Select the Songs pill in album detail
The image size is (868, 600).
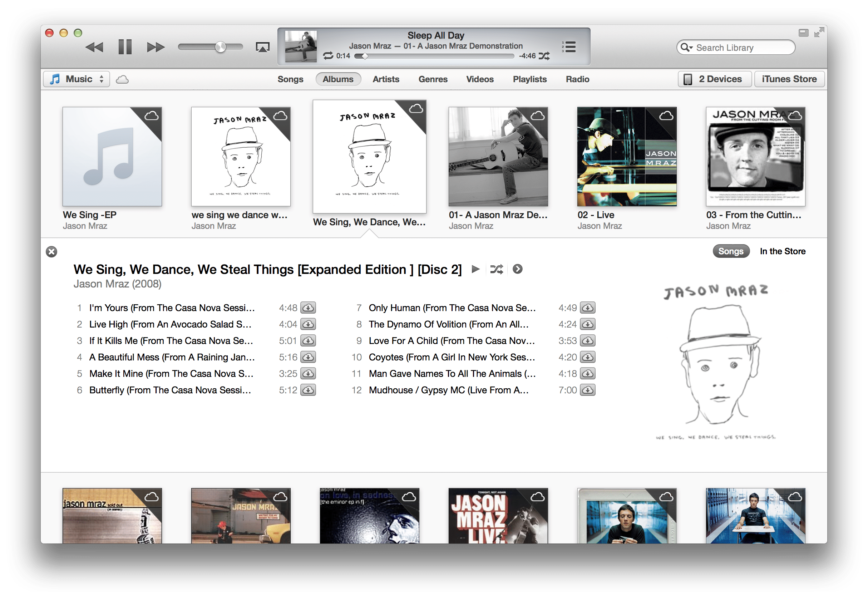point(731,251)
